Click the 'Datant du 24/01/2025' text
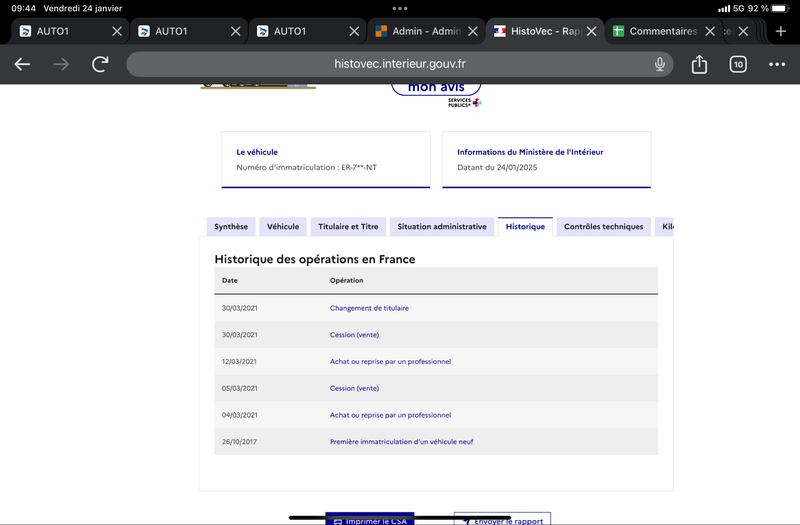This screenshot has width=800, height=525. tap(497, 167)
